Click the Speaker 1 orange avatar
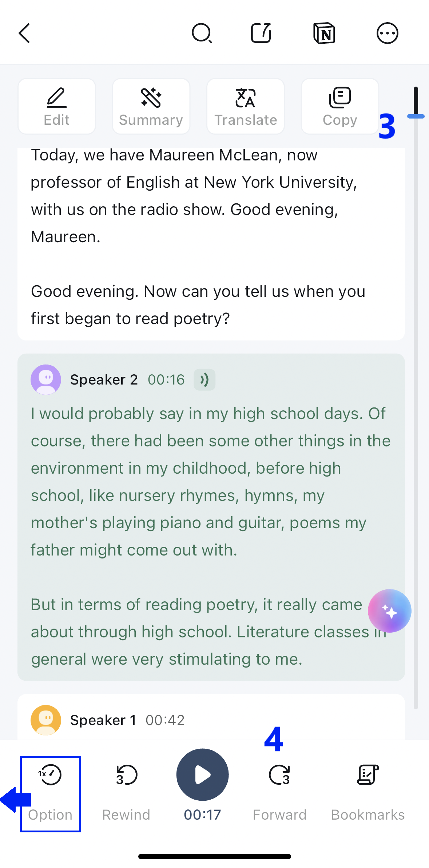 click(46, 720)
